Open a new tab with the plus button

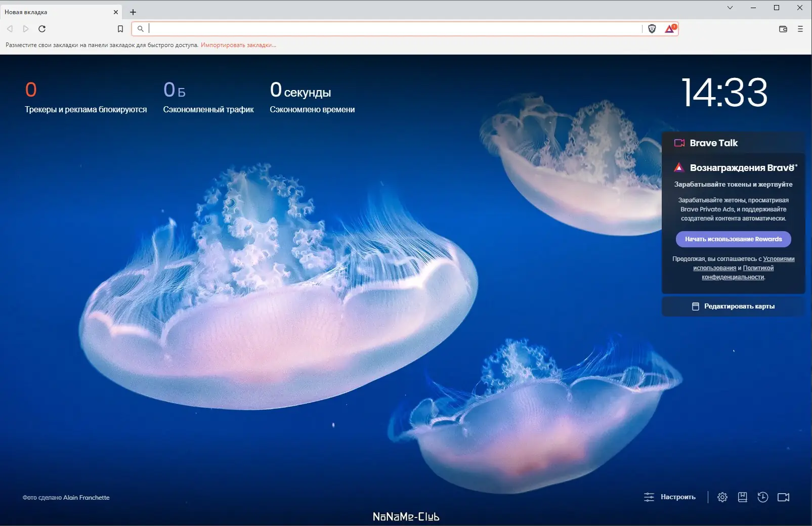point(133,12)
